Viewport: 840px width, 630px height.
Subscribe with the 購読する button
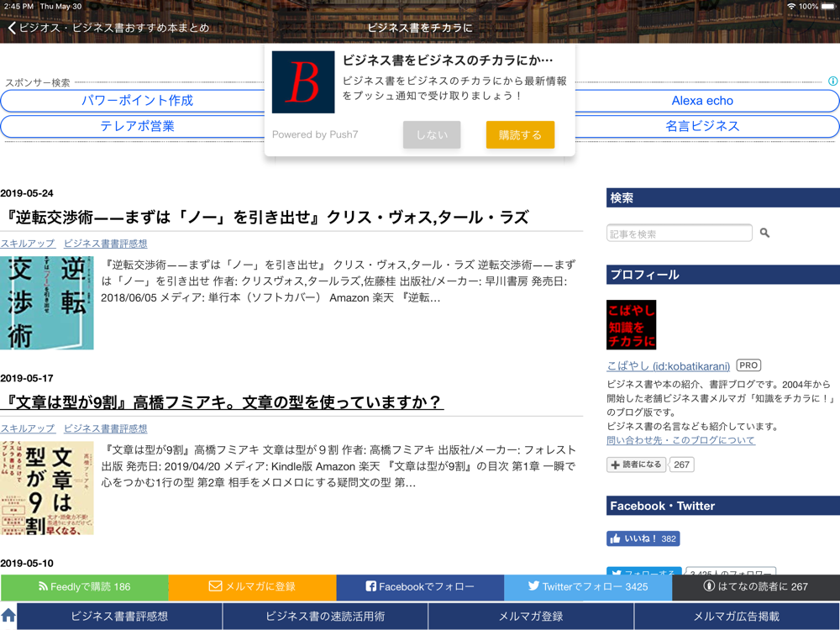pyautogui.click(x=520, y=134)
